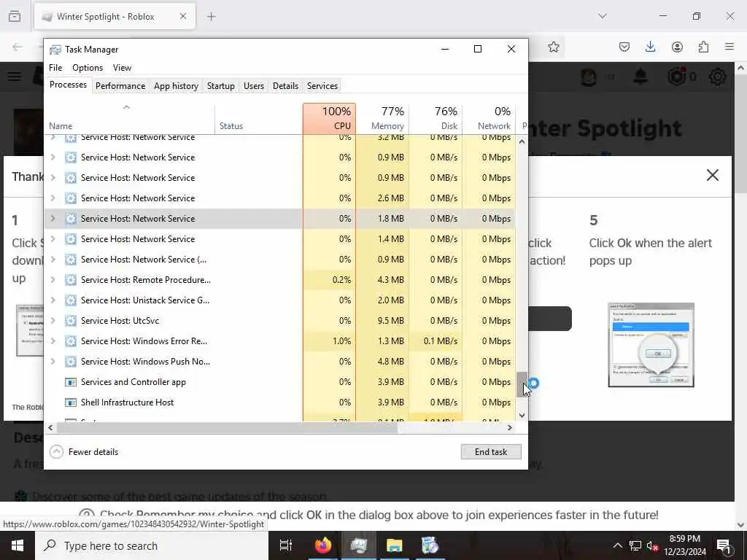Screen dimensions: 747x560
Task: Switch to the App history tab
Action: (x=176, y=86)
